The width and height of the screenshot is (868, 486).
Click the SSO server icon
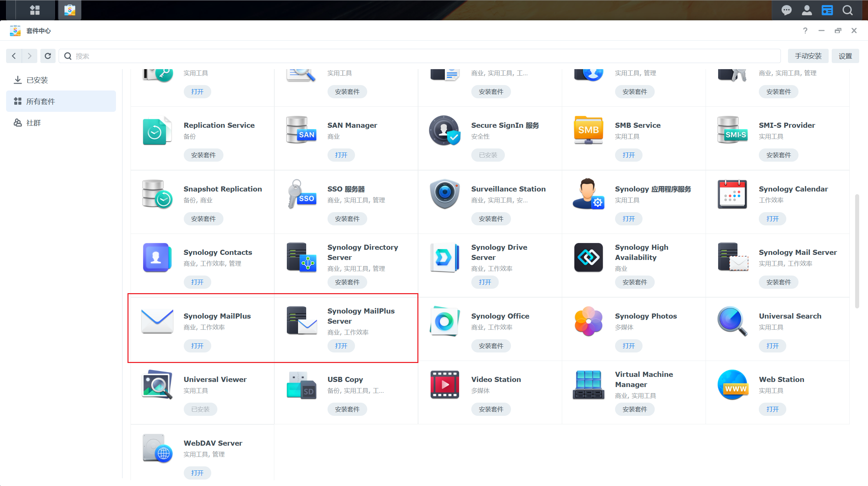[301, 194]
